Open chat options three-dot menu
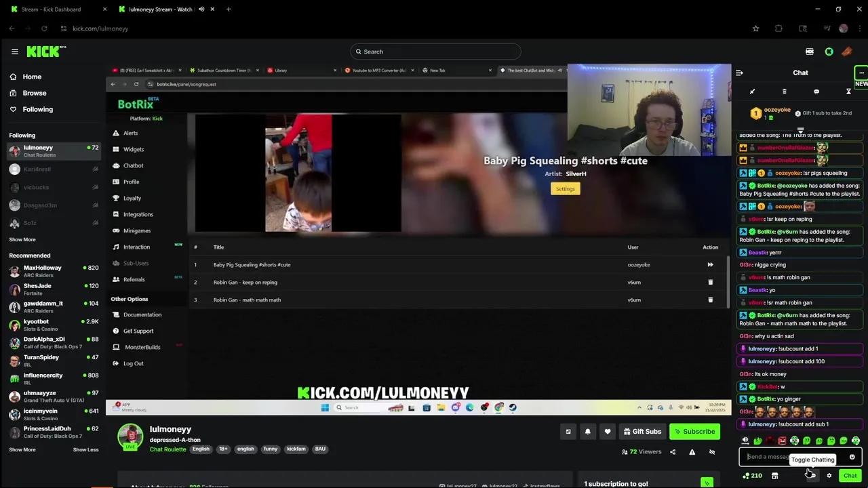The height and width of the screenshot is (488, 868). [x=861, y=73]
